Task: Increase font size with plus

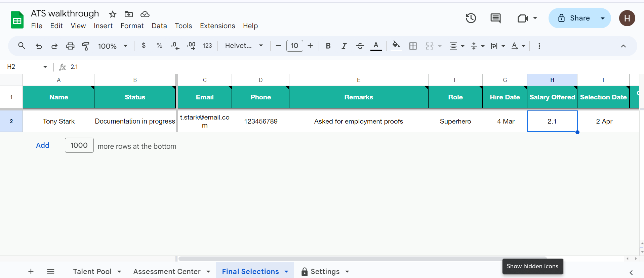Action: 310,46
